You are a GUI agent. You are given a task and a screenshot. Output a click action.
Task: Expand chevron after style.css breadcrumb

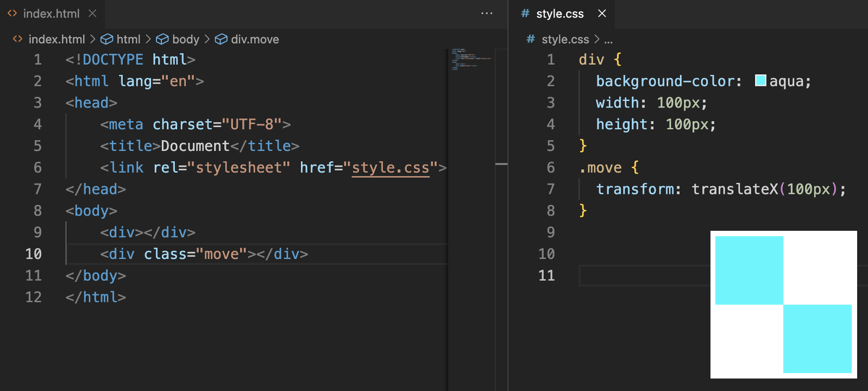596,39
